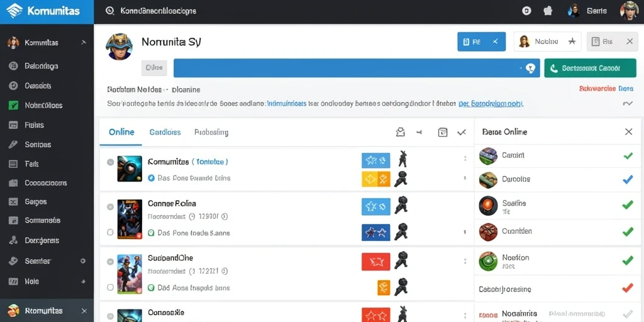The height and width of the screenshot is (322, 644).
Task: Click the envelope-person icon in the list toolbar
Action: coord(400,132)
